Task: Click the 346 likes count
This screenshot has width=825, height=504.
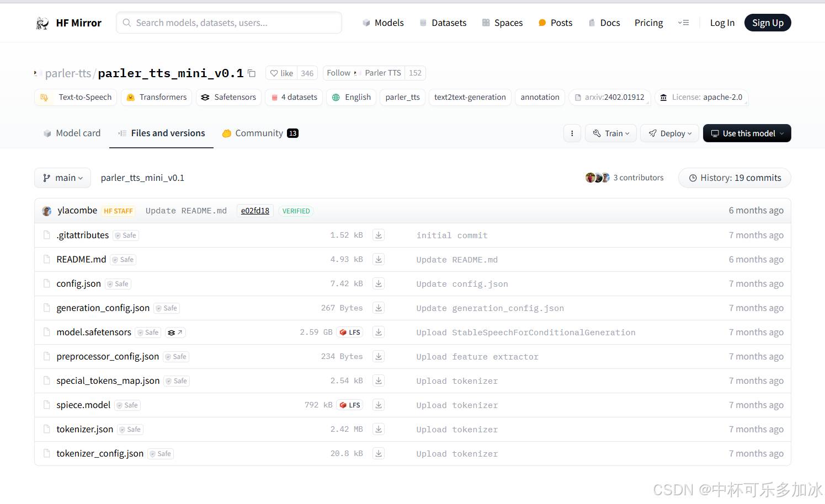Action: pyautogui.click(x=307, y=73)
